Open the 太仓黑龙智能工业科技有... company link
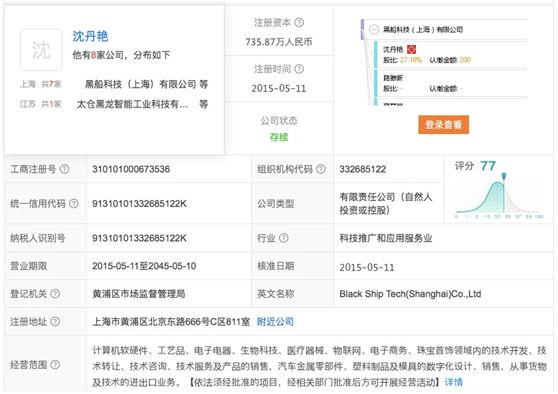The height and width of the screenshot is (394, 558). tap(132, 104)
